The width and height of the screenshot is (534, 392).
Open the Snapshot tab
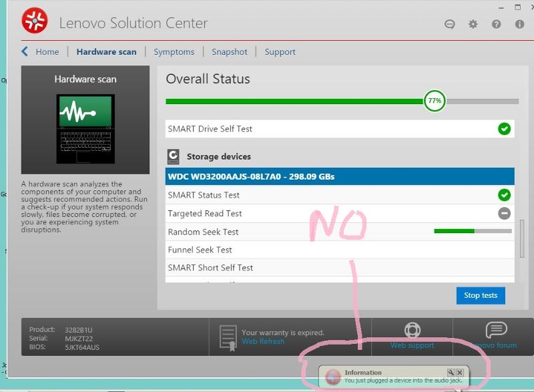[x=230, y=52]
